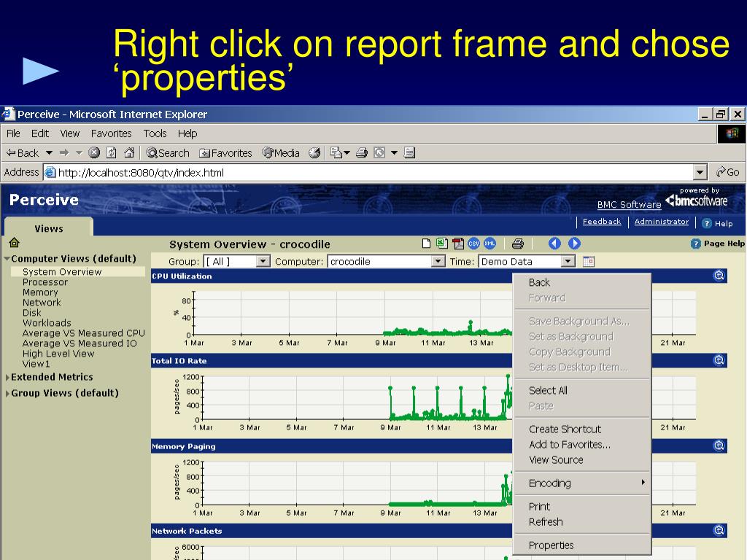Export the report as CSV
The image size is (747, 560).
tap(473, 244)
